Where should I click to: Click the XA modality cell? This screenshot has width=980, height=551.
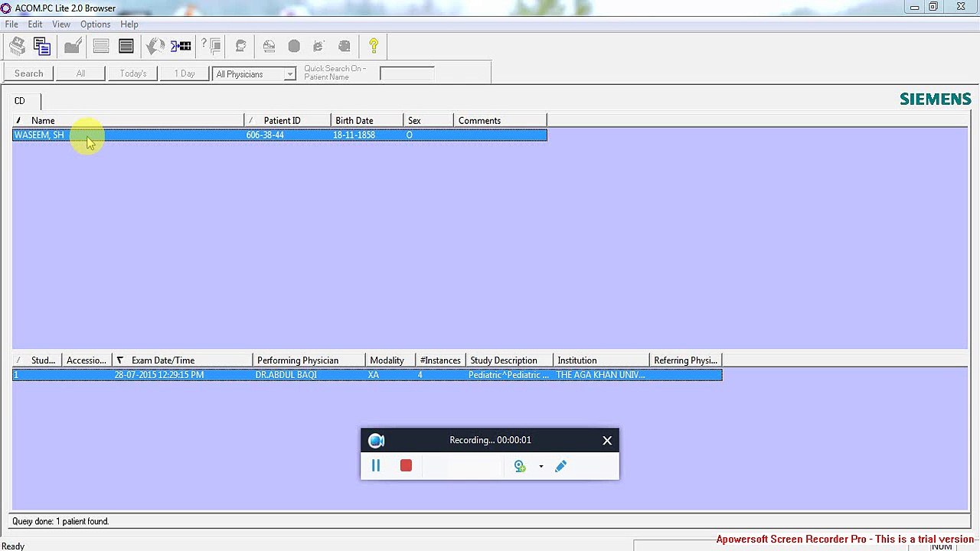[374, 375]
